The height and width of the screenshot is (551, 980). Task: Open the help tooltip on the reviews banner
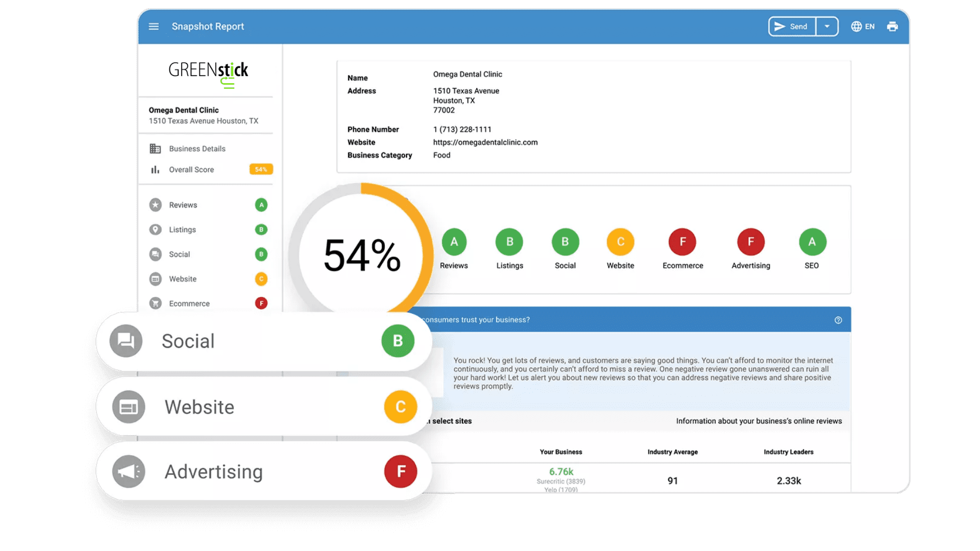coord(838,320)
